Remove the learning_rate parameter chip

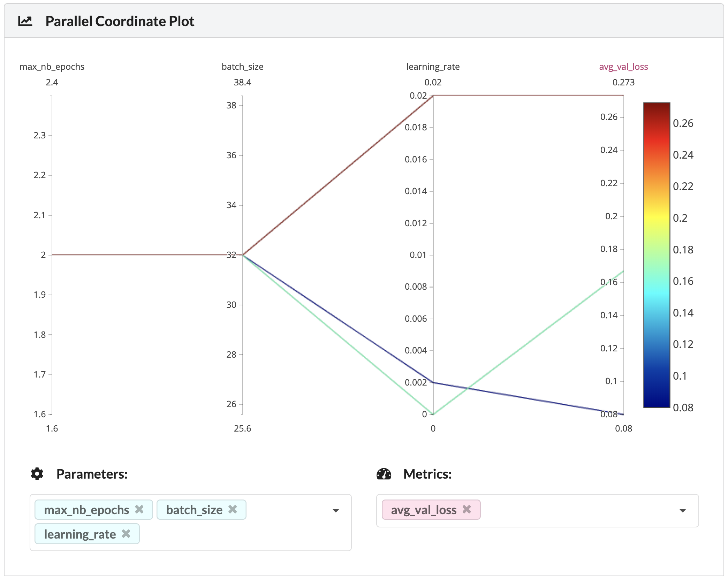[126, 534]
